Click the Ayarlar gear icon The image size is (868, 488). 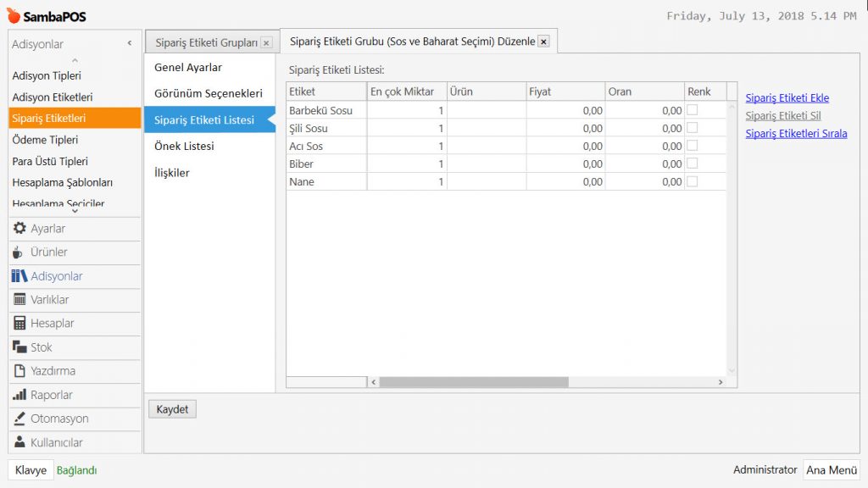[x=19, y=229]
